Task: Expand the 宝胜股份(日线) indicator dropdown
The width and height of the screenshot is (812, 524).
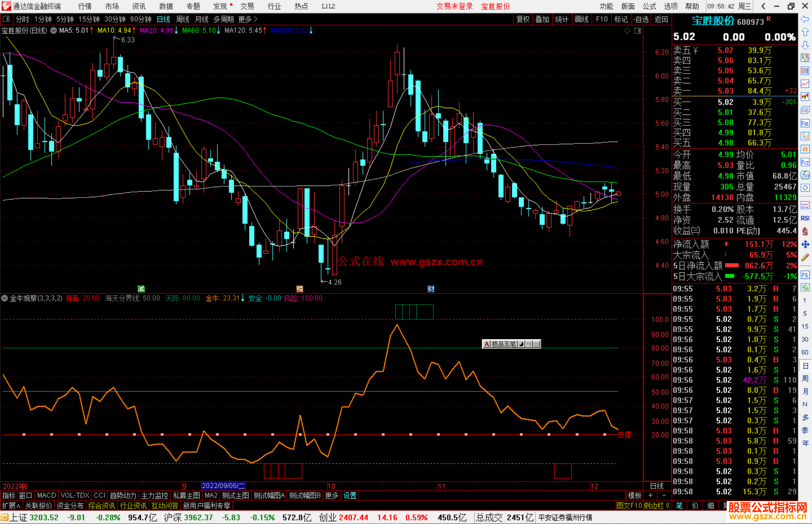Action: click(54, 31)
